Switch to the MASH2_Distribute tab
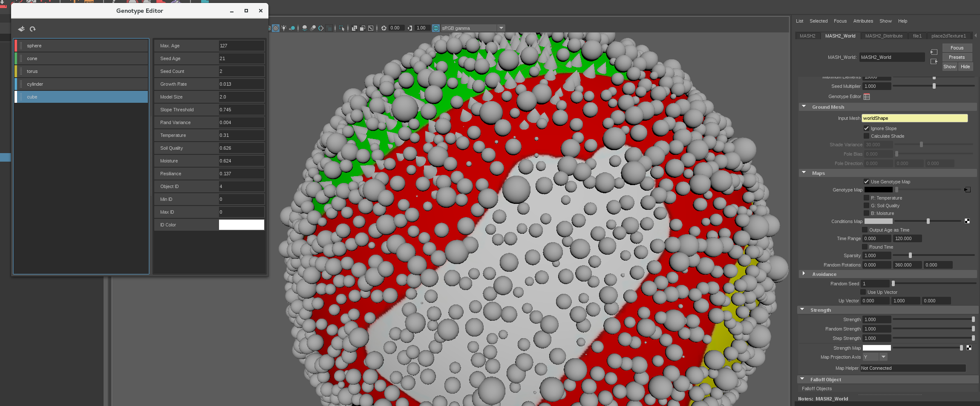The width and height of the screenshot is (980, 406). 884,35
